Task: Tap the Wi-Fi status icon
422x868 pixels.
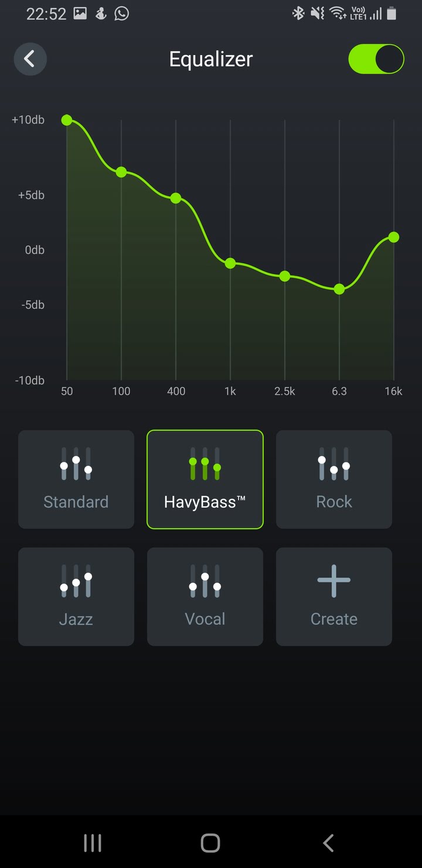Action: 338,13
